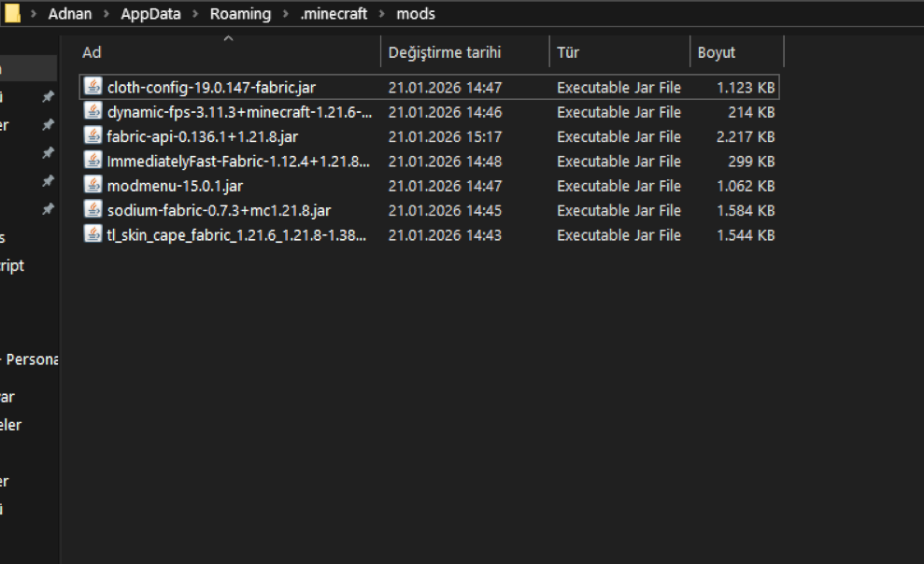This screenshot has height=564, width=924.
Task: Sort by Değiştirme tarihi column
Action: (x=465, y=52)
